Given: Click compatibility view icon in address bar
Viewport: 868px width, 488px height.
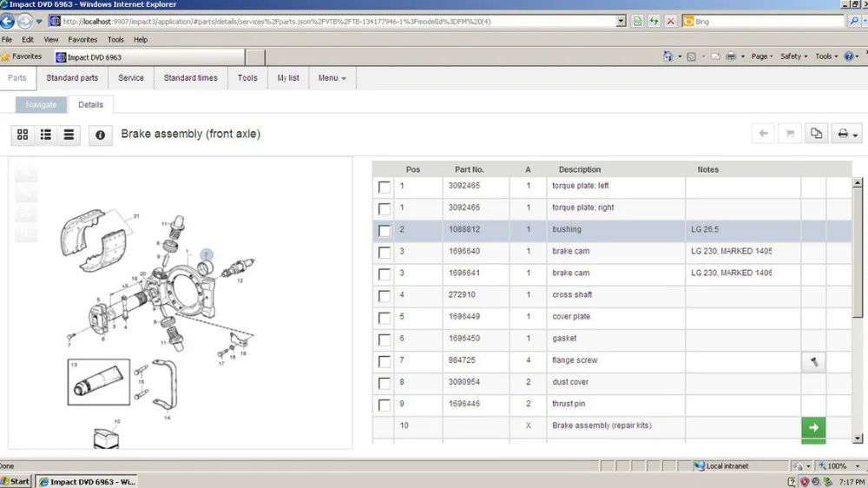Looking at the screenshot, I should coord(637,21).
